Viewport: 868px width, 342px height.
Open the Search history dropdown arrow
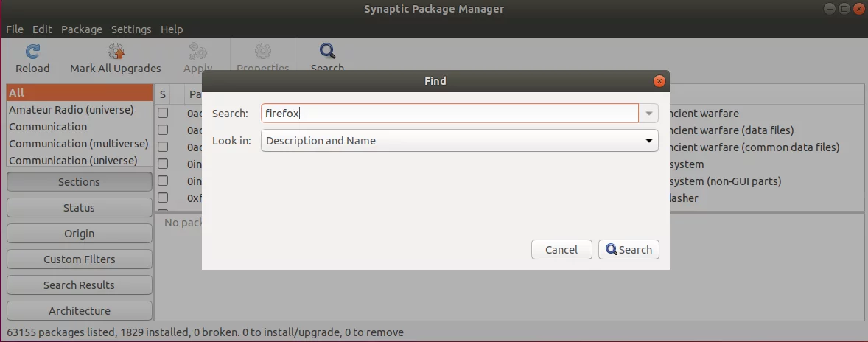tap(648, 114)
